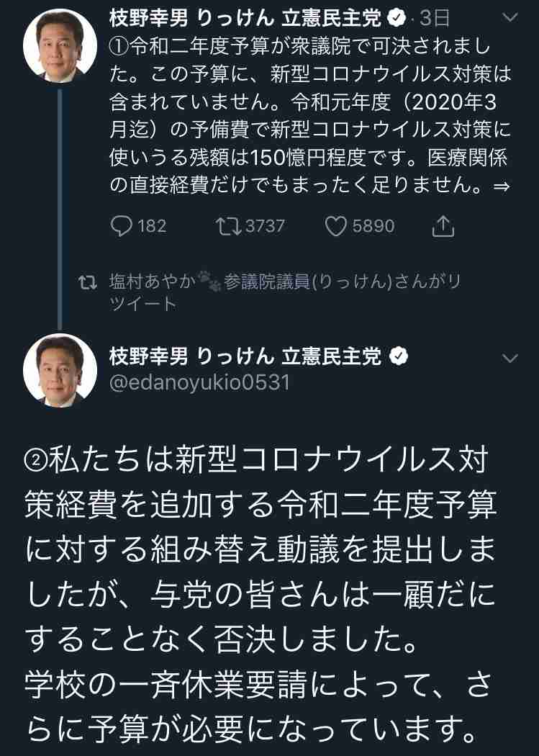
Task: Tap the 3737 retweet count
Action: point(265,227)
